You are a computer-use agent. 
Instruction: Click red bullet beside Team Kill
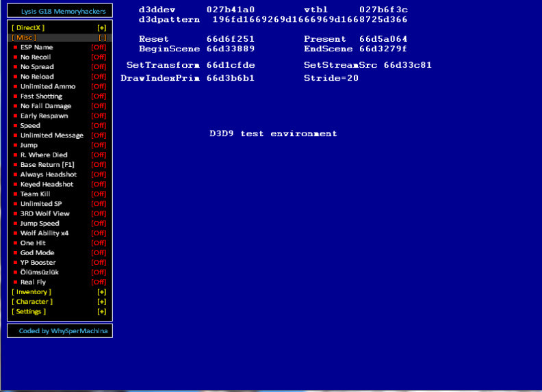(x=15, y=194)
